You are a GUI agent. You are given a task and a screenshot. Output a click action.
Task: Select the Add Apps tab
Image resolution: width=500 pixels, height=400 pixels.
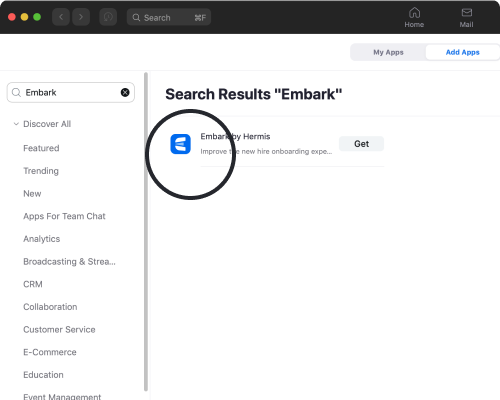click(x=462, y=52)
